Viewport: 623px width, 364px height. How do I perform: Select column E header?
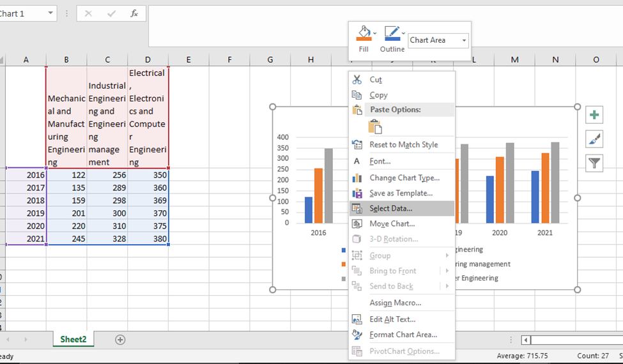188,59
